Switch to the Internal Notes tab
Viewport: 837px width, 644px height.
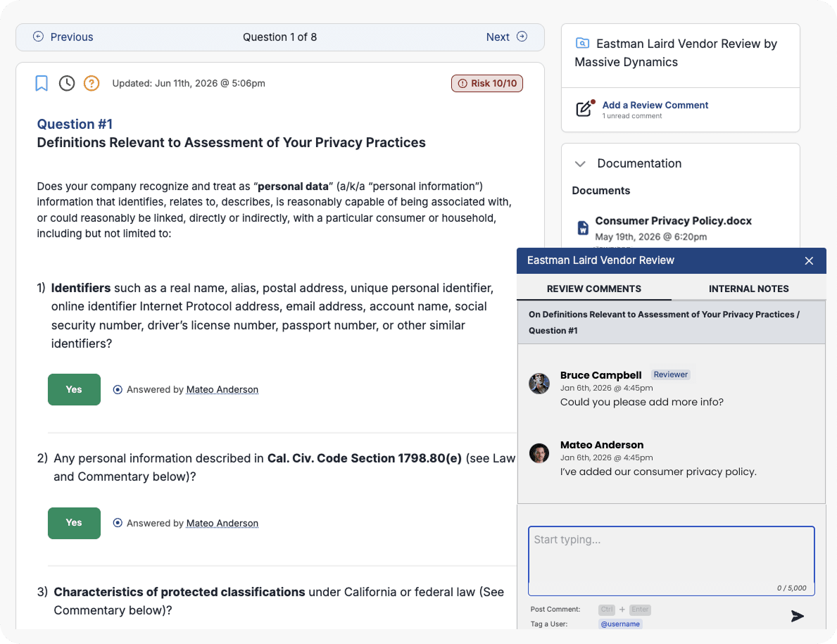pyautogui.click(x=748, y=289)
